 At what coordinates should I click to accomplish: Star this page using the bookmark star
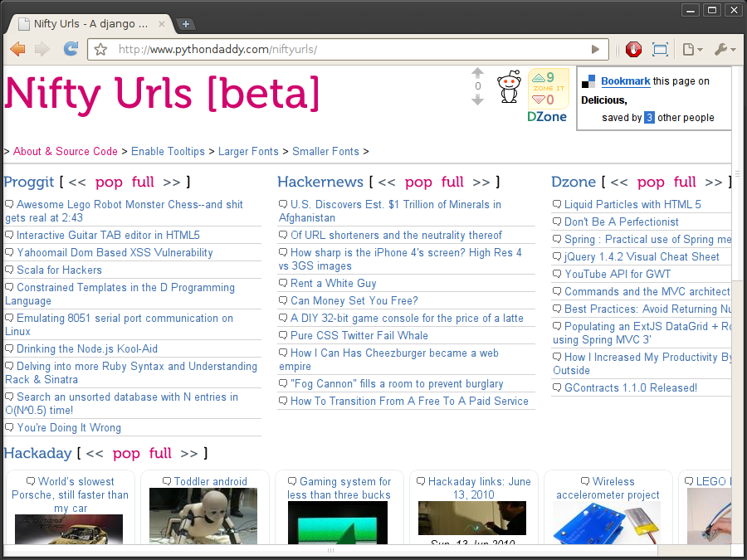point(100,49)
